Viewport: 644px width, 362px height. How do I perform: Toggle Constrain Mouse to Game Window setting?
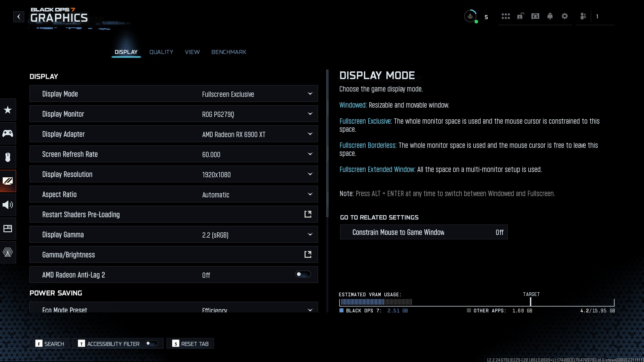coord(424,232)
